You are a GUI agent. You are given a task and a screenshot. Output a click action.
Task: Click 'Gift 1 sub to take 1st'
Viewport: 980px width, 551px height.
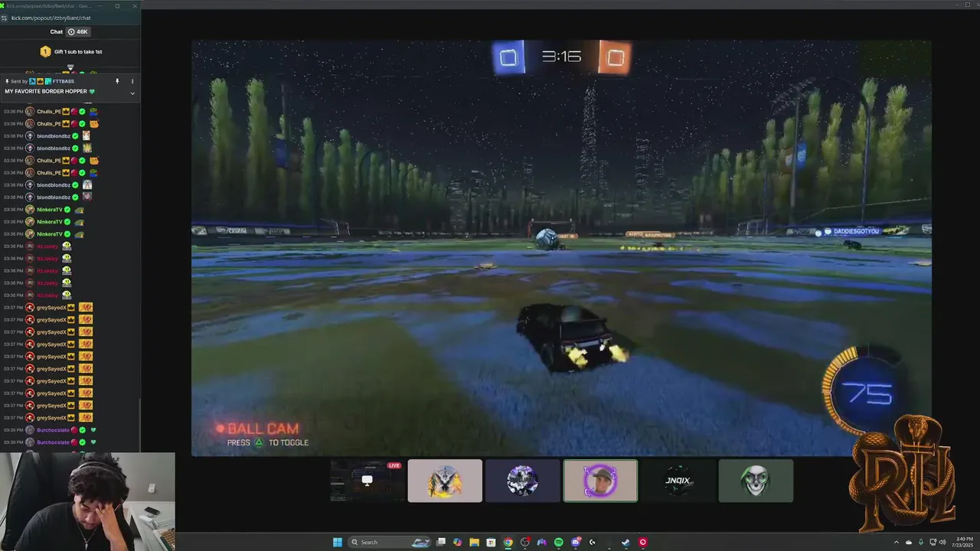click(x=78, y=51)
